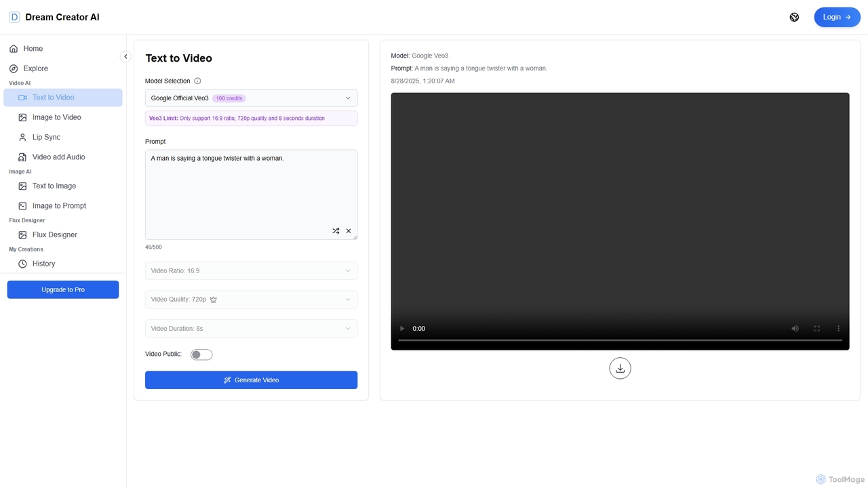The image size is (868, 488).
Task: Click the Upgrade to Pro button
Action: (63, 289)
